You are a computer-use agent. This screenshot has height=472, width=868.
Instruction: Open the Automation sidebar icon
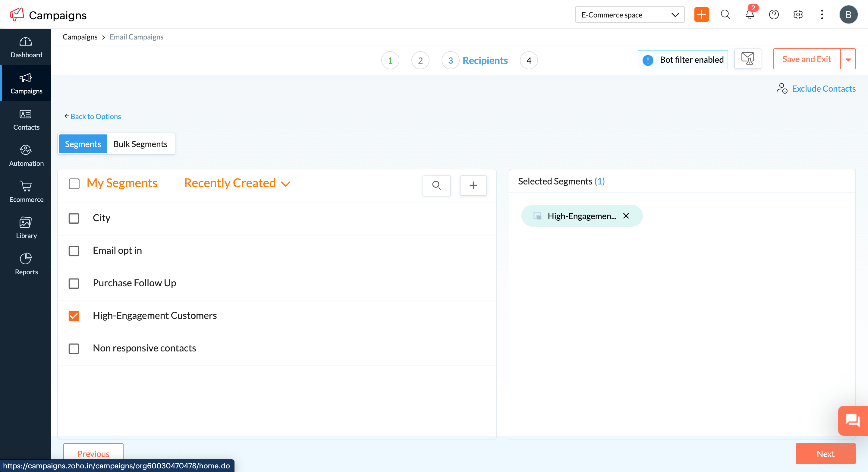pos(26,150)
